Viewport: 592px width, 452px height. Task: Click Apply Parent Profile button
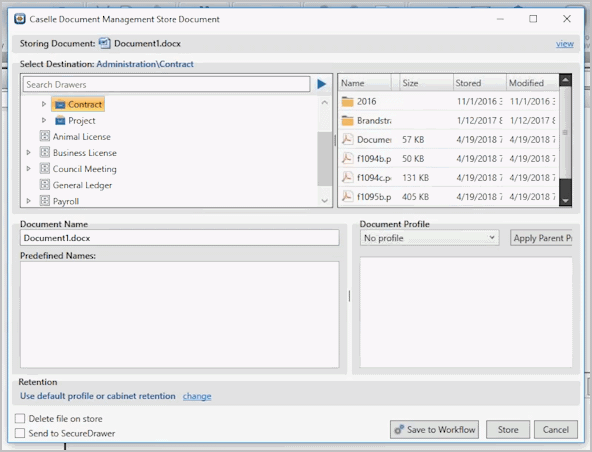coord(541,238)
